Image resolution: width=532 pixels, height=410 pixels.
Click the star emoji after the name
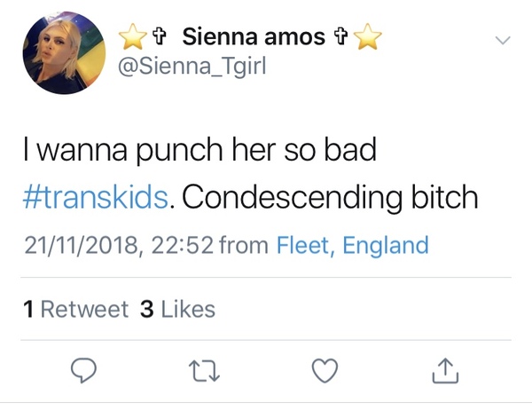pyautogui.click(x=365, y=39)
